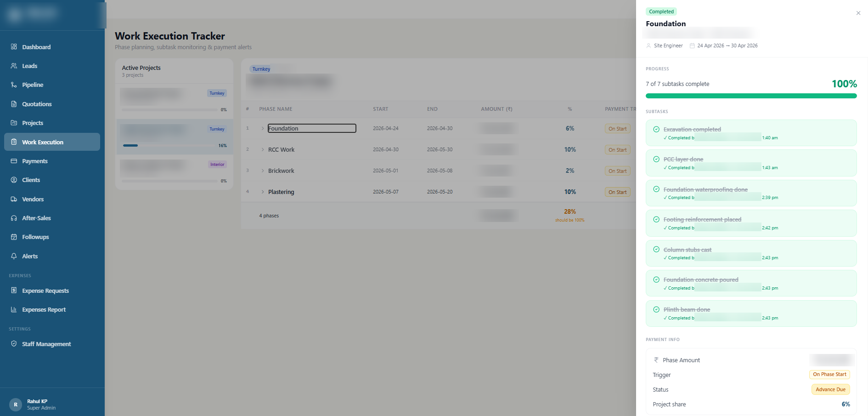Close the Foundation detail panel
868x416 pixels.
(x=858, y=13)
